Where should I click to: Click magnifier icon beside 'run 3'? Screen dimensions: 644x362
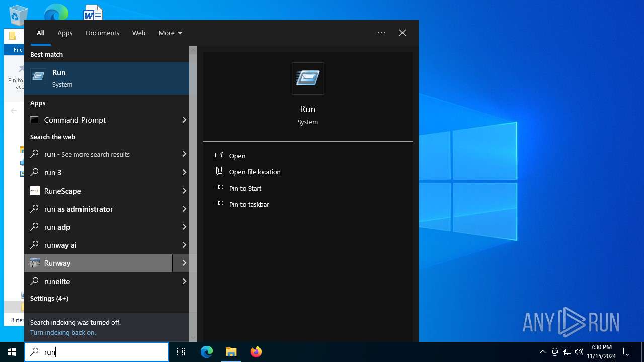[35, 172]
